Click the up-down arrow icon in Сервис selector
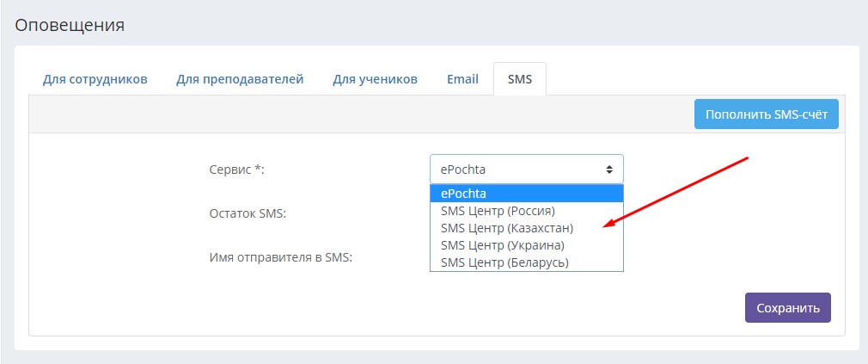This screenshot has height=364, width=868. pos(609,170)
